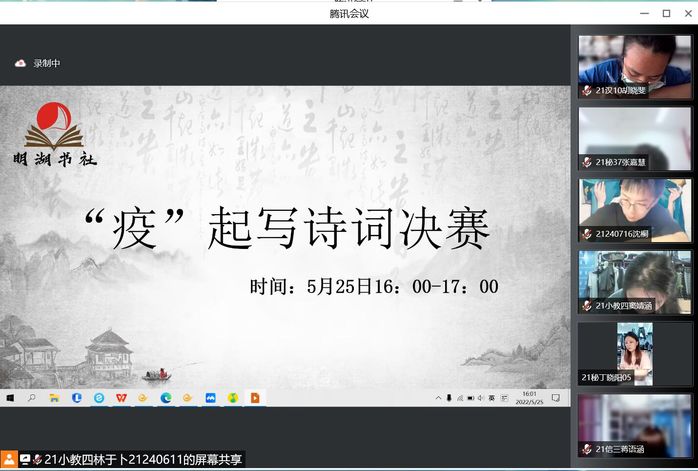Click the muted mic icon on 21汉10胡晓斐
This screenshot has width=698, height=471.
(587, 90)
